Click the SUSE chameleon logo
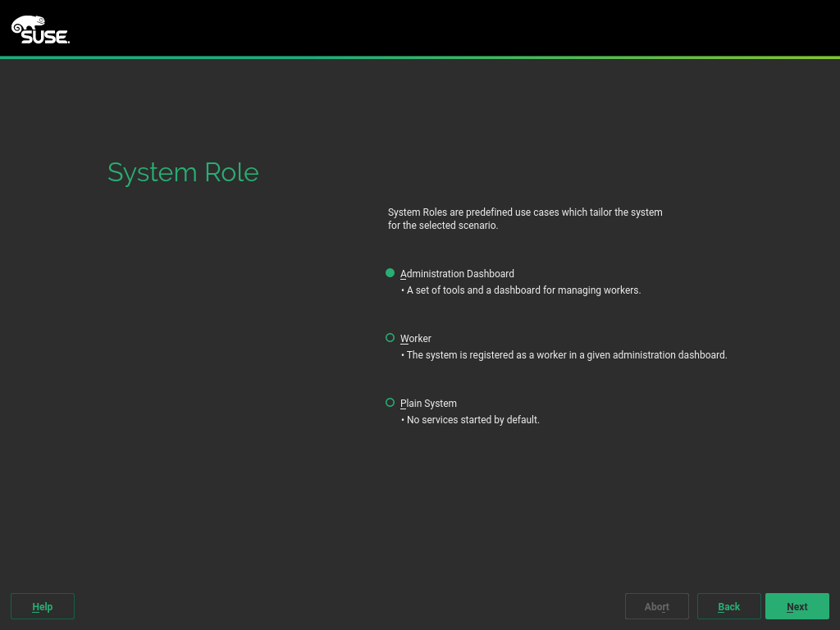Image resolution: width=840 pixels, height=630 pixels. point(27,23)
